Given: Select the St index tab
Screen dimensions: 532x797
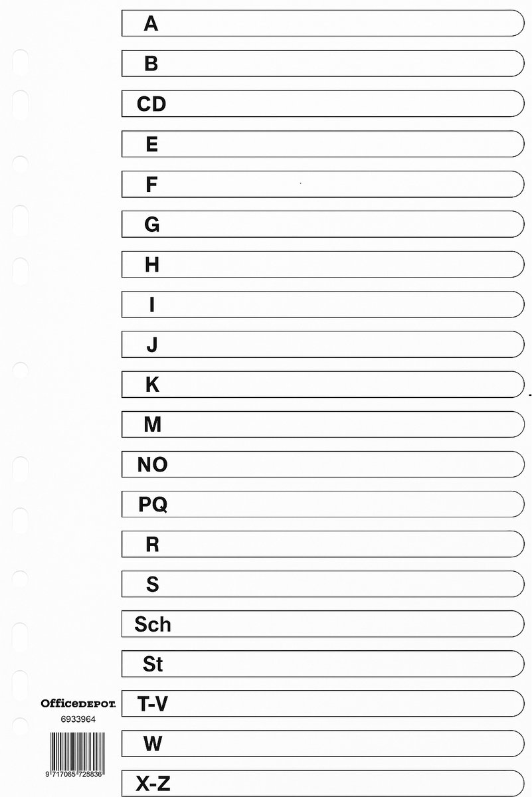Looking at the screenshot, I should pos(323,664).
